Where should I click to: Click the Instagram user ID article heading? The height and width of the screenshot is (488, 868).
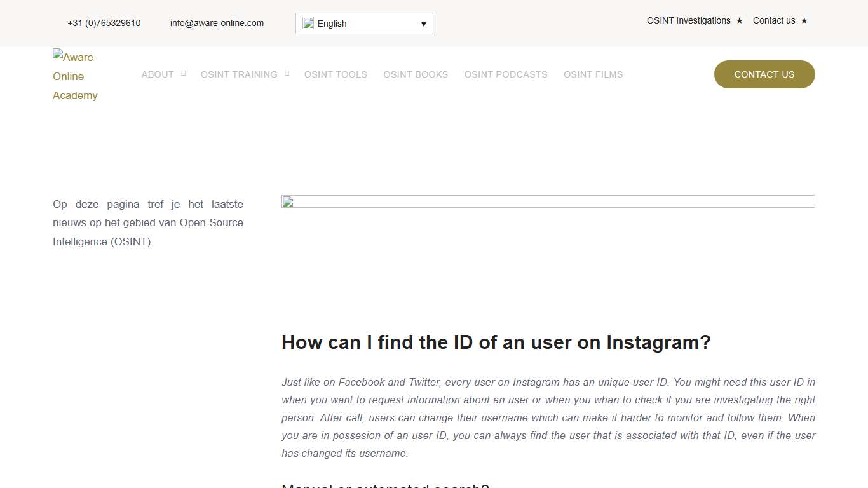[496, 342]
